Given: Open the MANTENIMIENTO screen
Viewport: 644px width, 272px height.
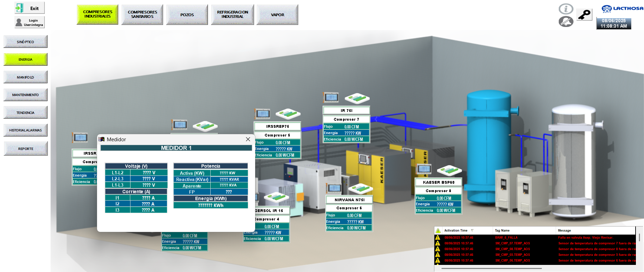Looking at the screenshot, I should (x=26, y=95).
